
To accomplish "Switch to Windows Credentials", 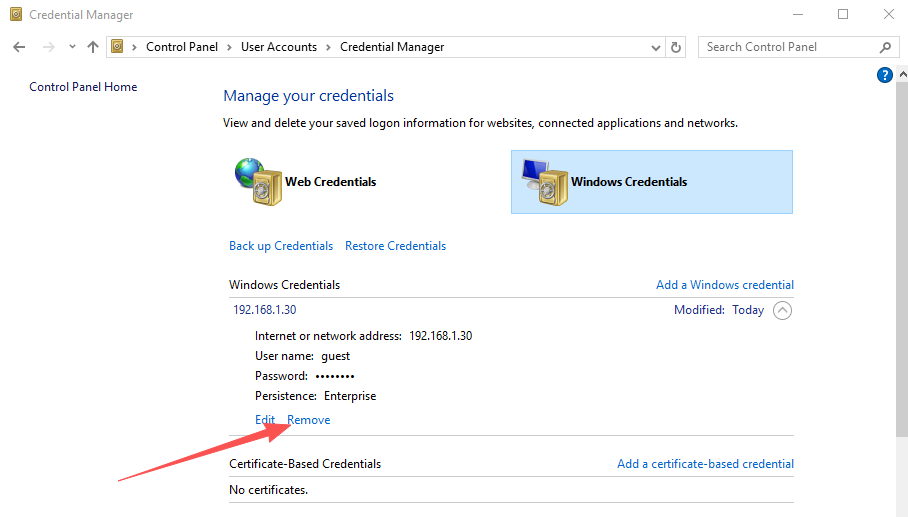I will click(651, 182).
